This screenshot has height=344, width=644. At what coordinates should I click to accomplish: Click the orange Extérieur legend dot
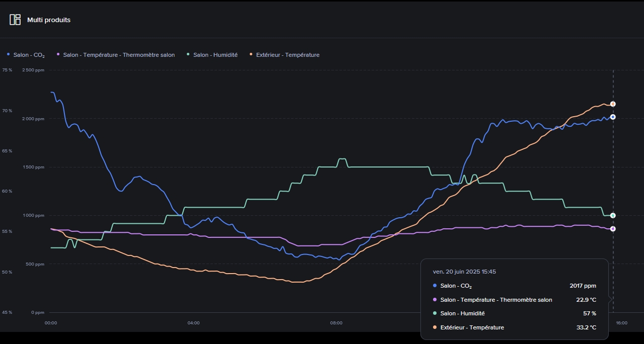click(251, 54)
